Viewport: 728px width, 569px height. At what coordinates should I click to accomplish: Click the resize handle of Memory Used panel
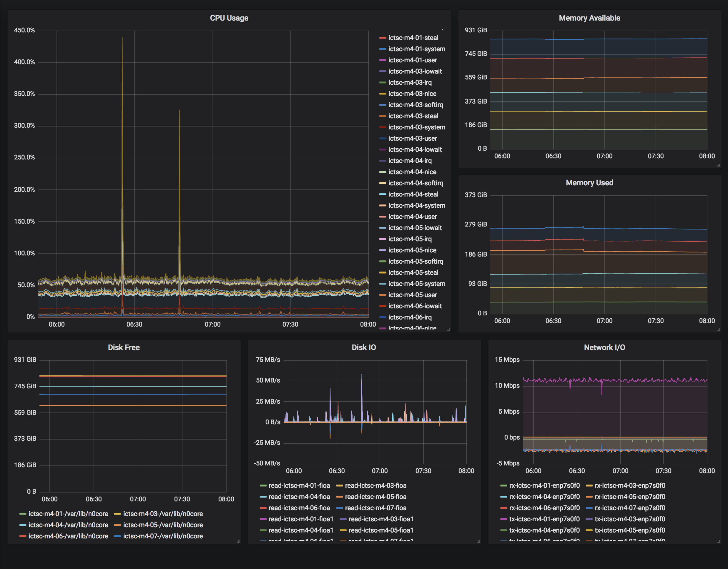[x=719, y=330]
